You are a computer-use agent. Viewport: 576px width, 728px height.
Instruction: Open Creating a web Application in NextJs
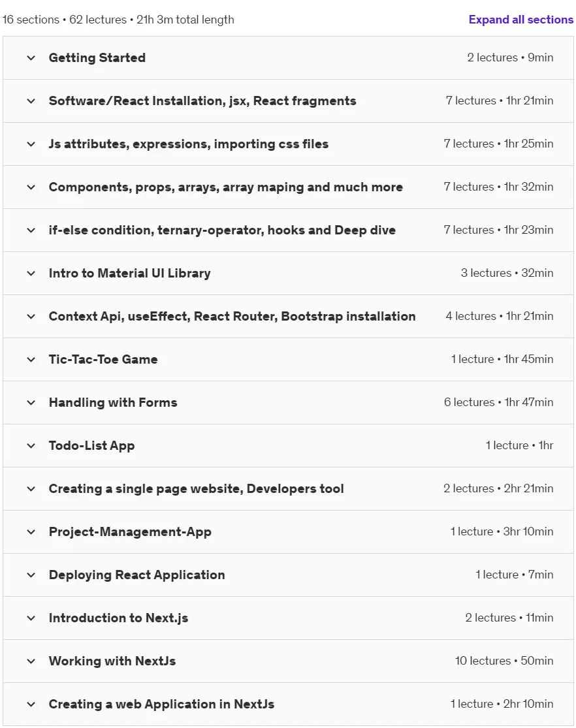[x=162, y=704]
